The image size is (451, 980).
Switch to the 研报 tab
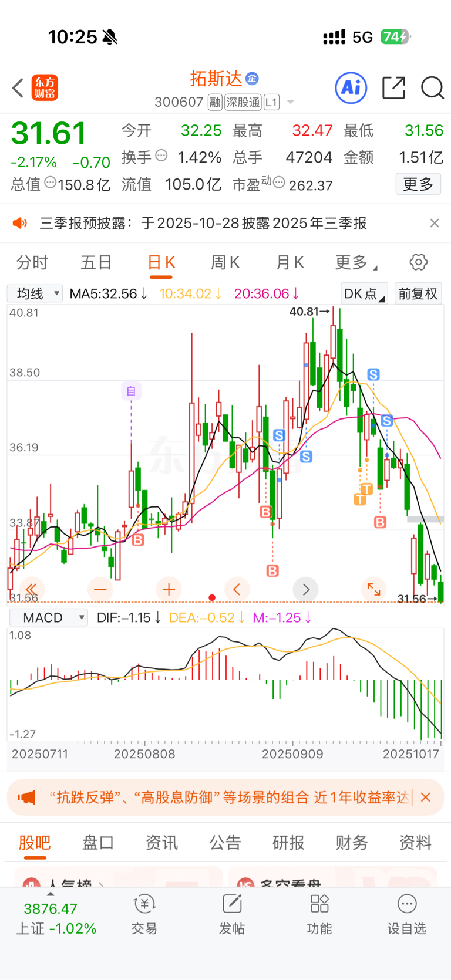point(288,843)
